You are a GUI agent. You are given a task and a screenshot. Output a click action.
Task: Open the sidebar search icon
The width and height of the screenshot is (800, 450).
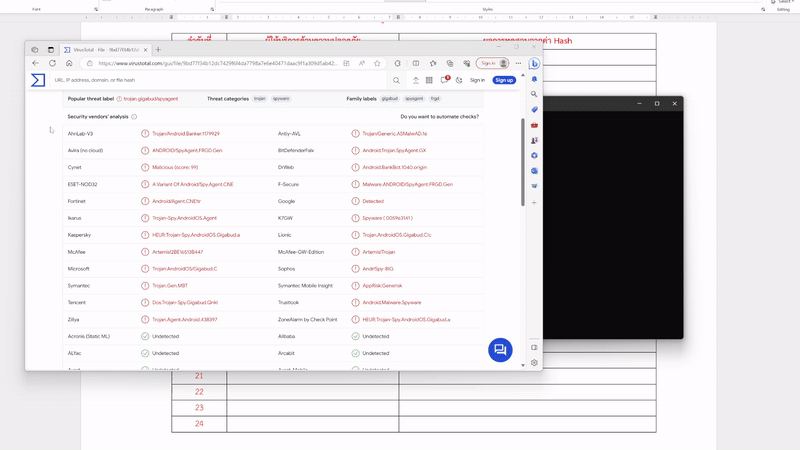tap(534, 94)
